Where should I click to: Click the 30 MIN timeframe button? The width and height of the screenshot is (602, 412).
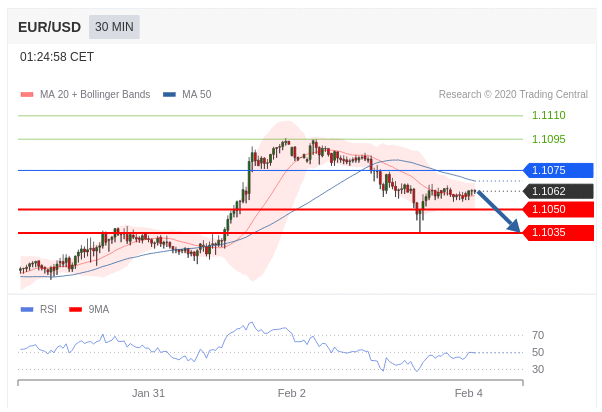point(114,27)
